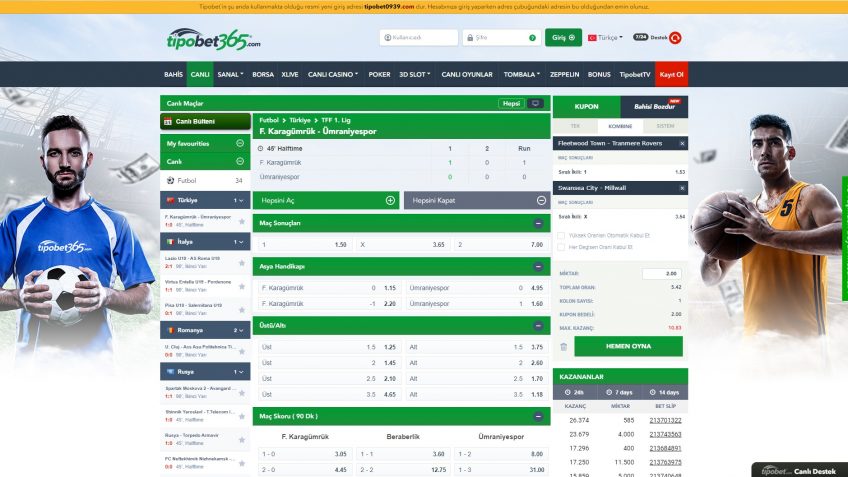Image resolution: width=848 pixels, height=477 pixels.
Task: Click the 7/24 Destek support headset icon
Action: pos(675,38)
